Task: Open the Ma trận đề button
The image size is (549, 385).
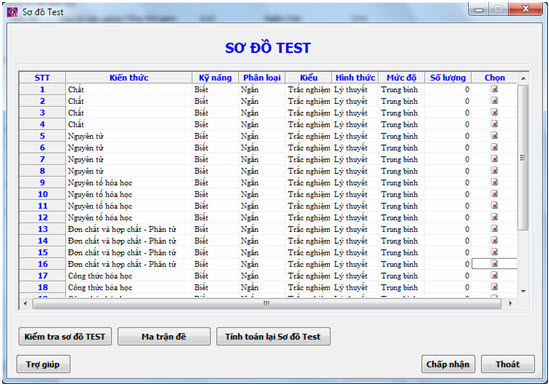Action: 164,337
